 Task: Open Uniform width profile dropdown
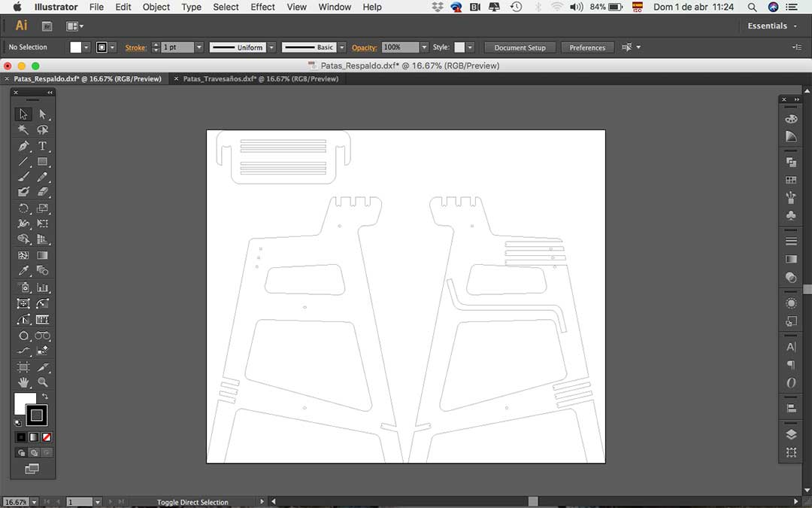[x=271, y=47]
